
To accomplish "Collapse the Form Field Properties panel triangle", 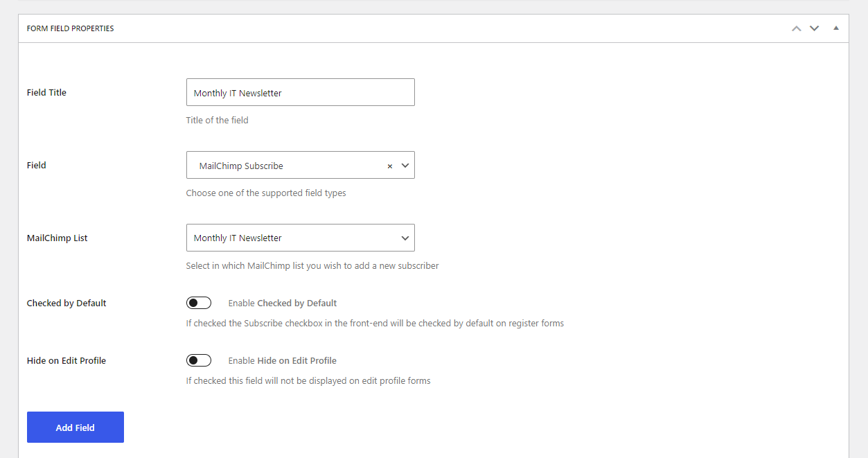I will 835,28.
